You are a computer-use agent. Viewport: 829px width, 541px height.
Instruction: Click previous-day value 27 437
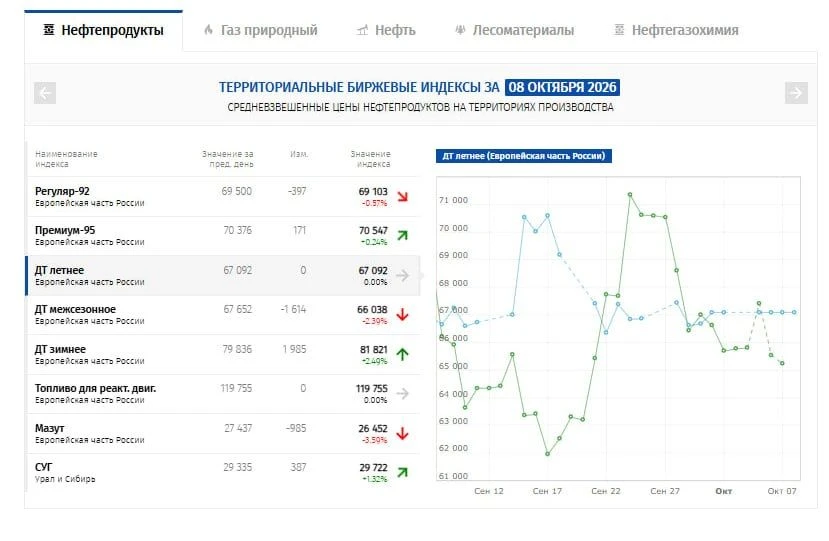click(238, 428)
